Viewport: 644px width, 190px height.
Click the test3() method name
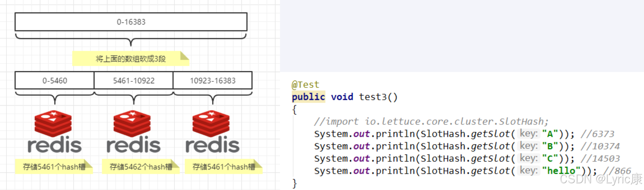378,97
